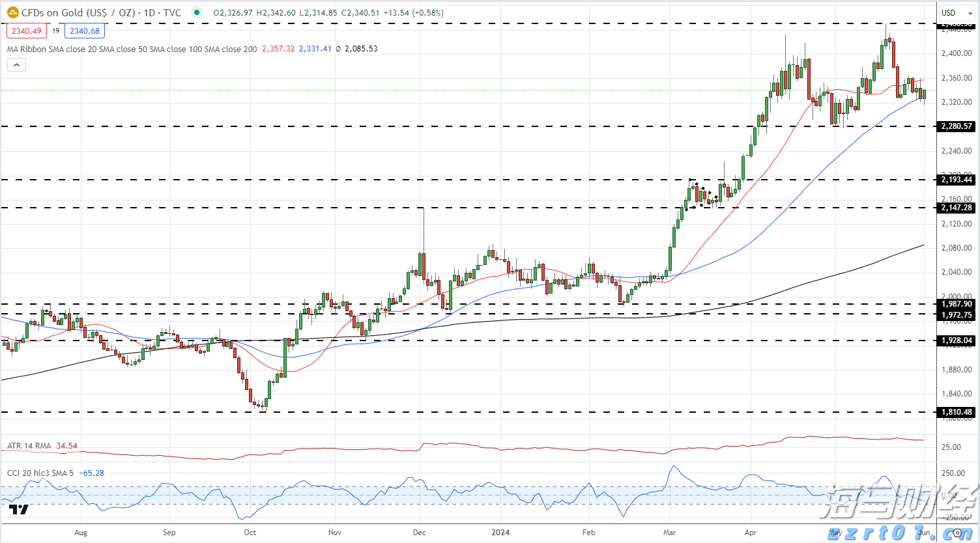Open the TradingView logo link
Viewport: 980px width, 543px height.
20,509
